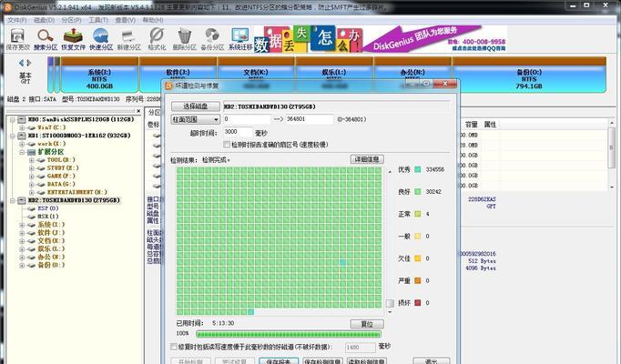
Task: Open the 快速分区 (Quick Partition) tool
Action: 101,39
